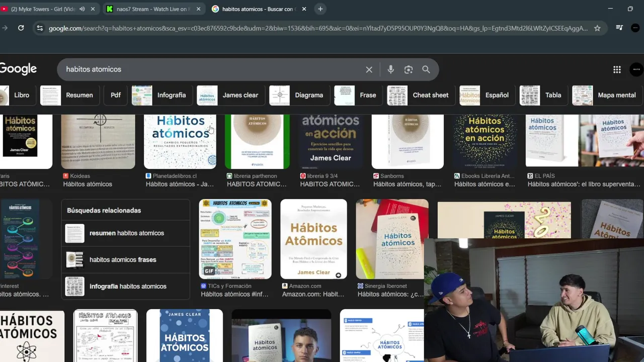Screen dimensions: 644x362
Task: Close the naos7 Stream tab
Action: pyautogui.click(x=198, y=9)
